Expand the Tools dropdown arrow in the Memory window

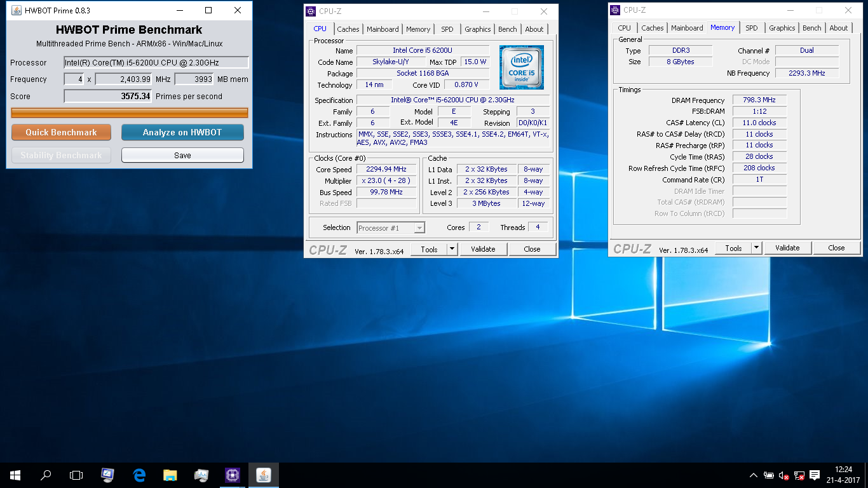tap(756, 248)
